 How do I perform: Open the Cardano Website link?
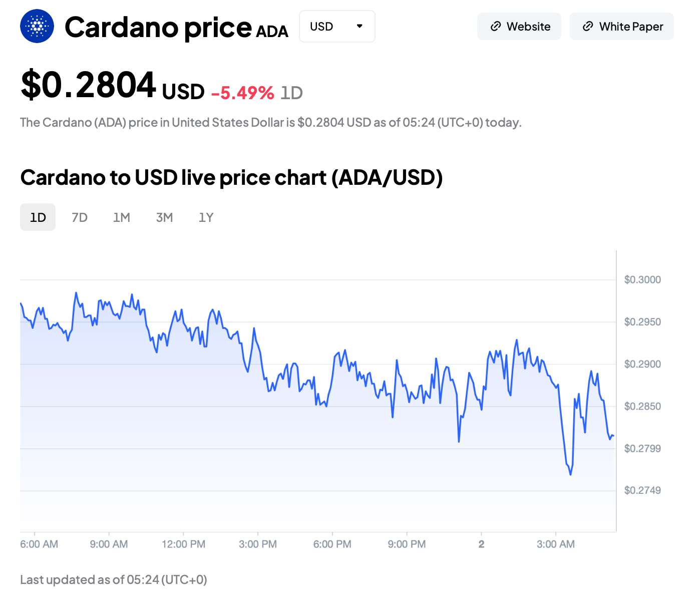(x=528, y=27)
